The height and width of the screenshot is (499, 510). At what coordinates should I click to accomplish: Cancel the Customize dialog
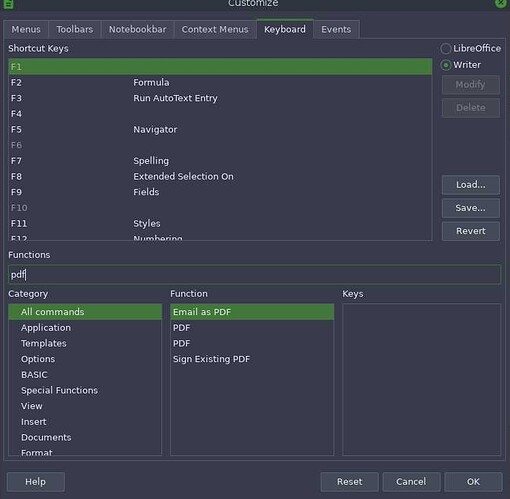pos(411,482)
